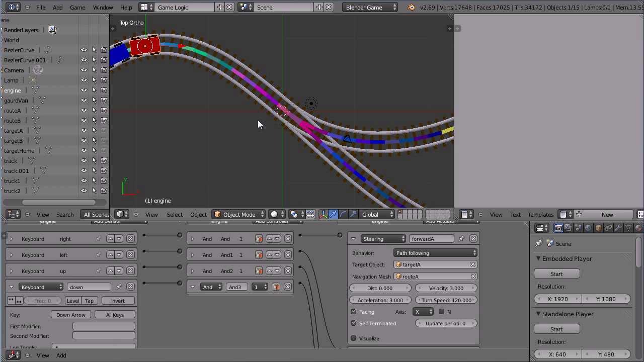The height and width of the screenshot is (362, 644).
Task: Open the Window menu
Action: tap(103, 8)
